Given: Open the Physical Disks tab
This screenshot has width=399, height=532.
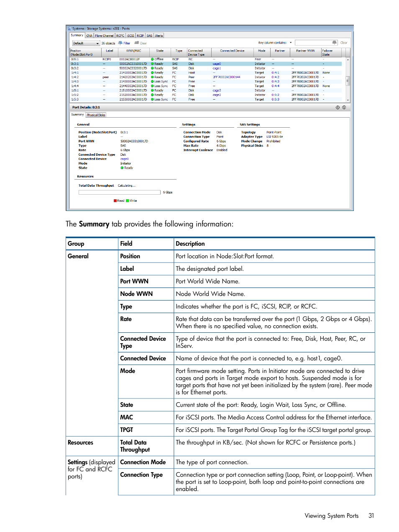Looking at the screenshot, I should click(96, 115).
